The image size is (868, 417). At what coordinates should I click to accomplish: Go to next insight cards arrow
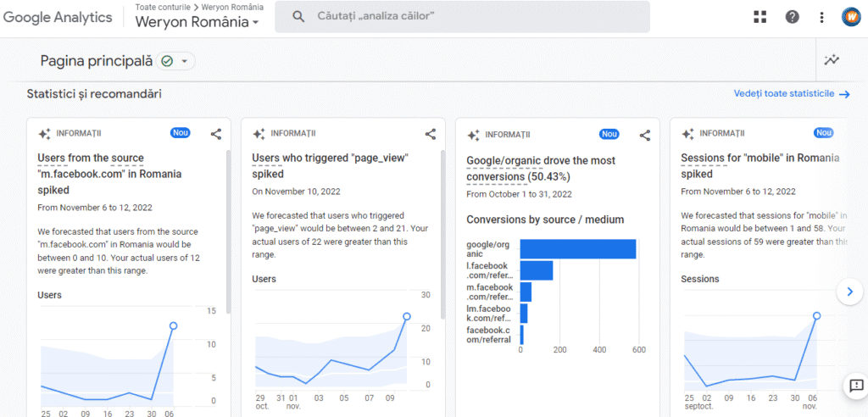point(849,292)
